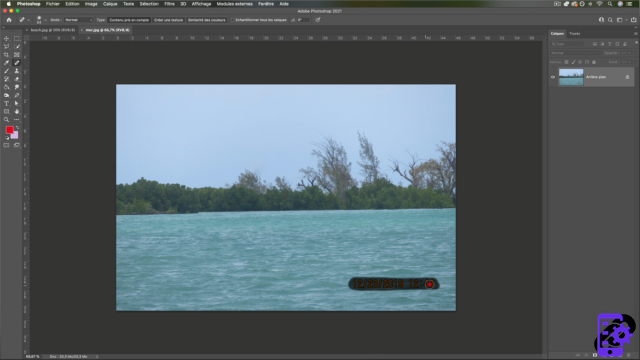Viewport: 640px width, 360px height.
Task: Hide the Arrière-plan layer
Action: (553, 77)
